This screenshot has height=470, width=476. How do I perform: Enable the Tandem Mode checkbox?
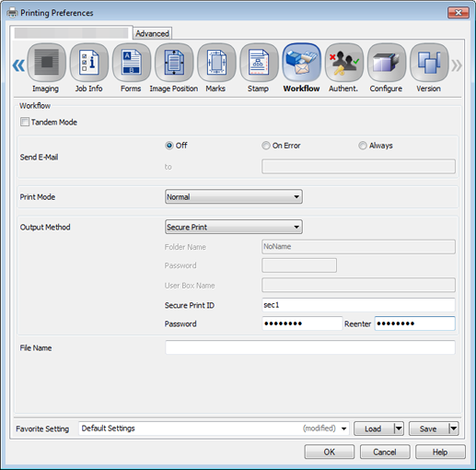[25, 122]
